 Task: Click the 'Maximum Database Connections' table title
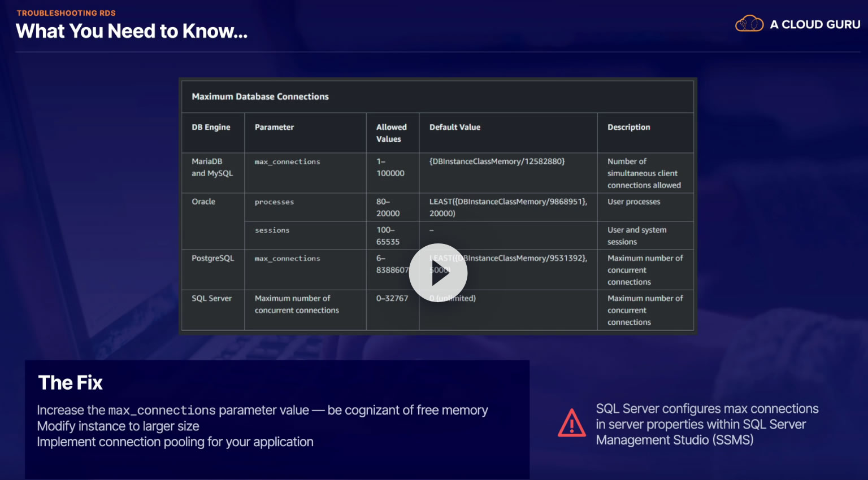(x=260, y=97)
